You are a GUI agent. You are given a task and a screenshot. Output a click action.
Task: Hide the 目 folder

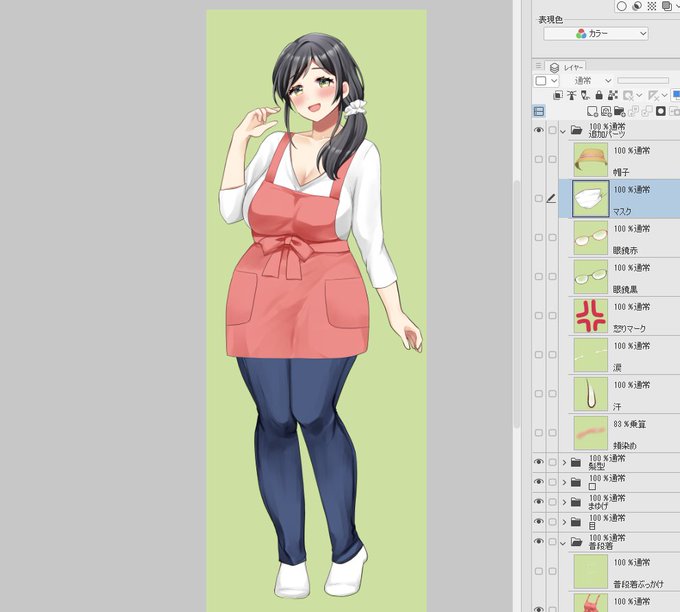point(539,521)
